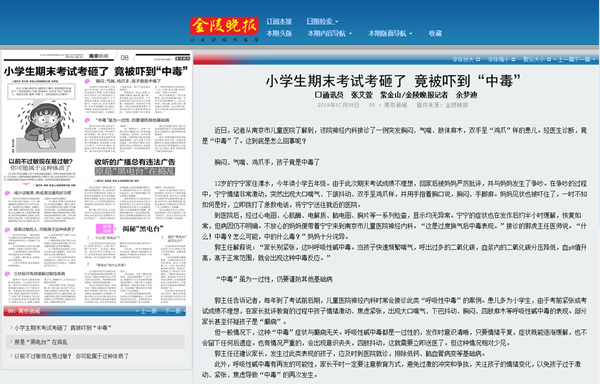Jump to previous page 上一版

tap(148, 311)
